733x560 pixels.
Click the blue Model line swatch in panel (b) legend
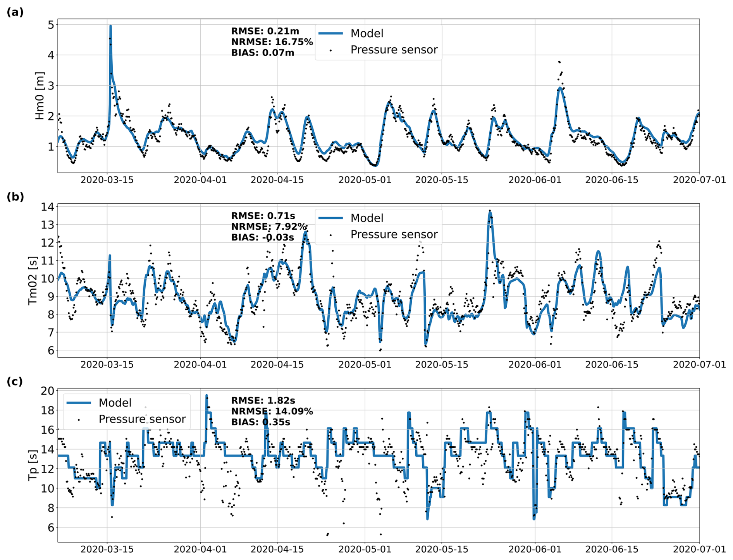[x=330, y=218]
